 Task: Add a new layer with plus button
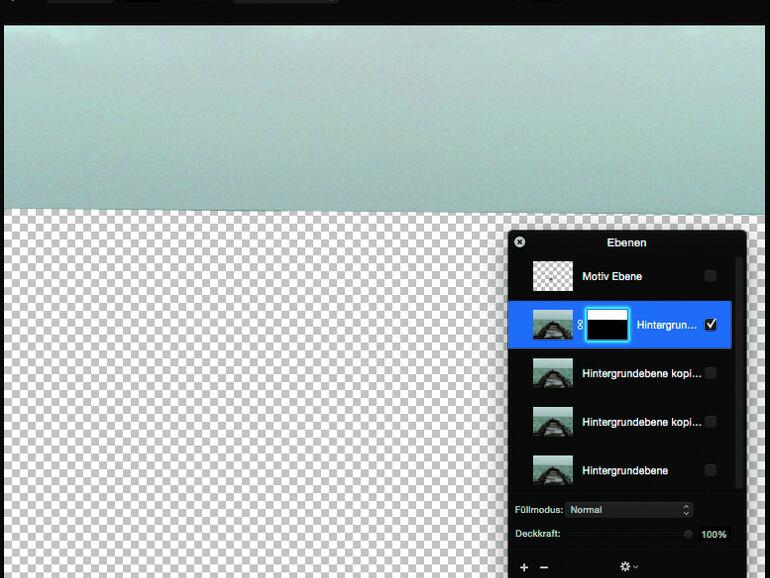[x=524, y=567]
